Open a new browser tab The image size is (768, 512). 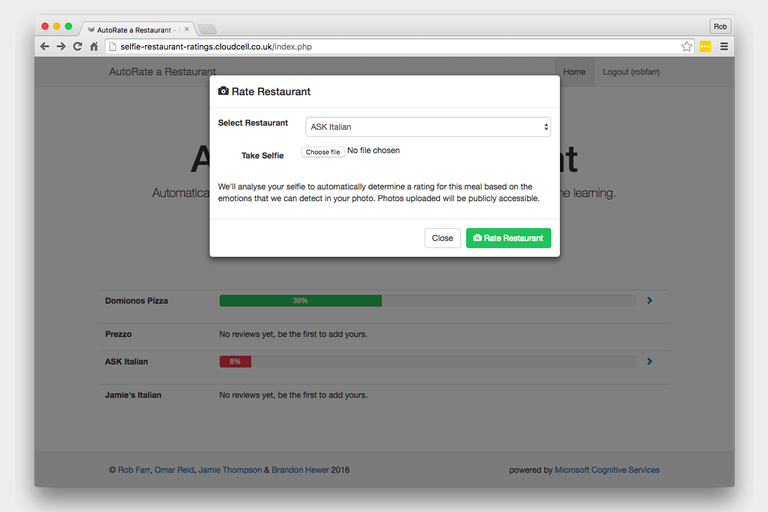207,29
